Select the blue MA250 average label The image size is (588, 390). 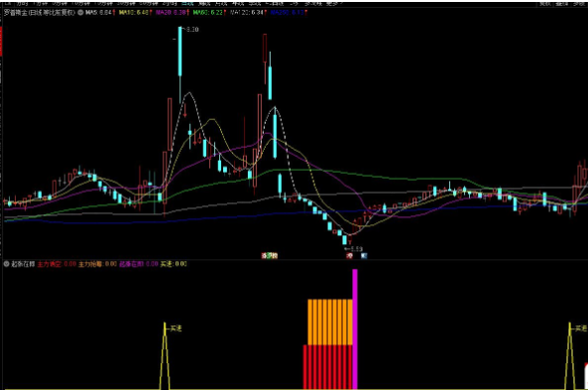click(287, 12)
